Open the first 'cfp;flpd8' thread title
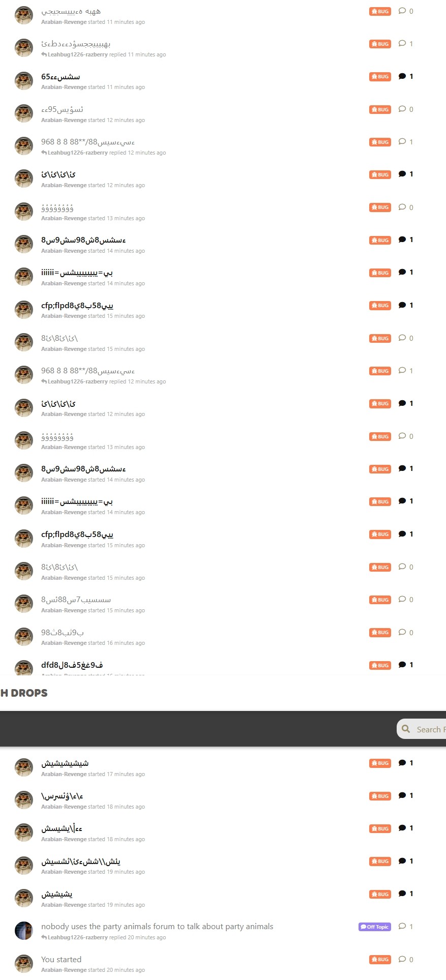 coord(77,306)
